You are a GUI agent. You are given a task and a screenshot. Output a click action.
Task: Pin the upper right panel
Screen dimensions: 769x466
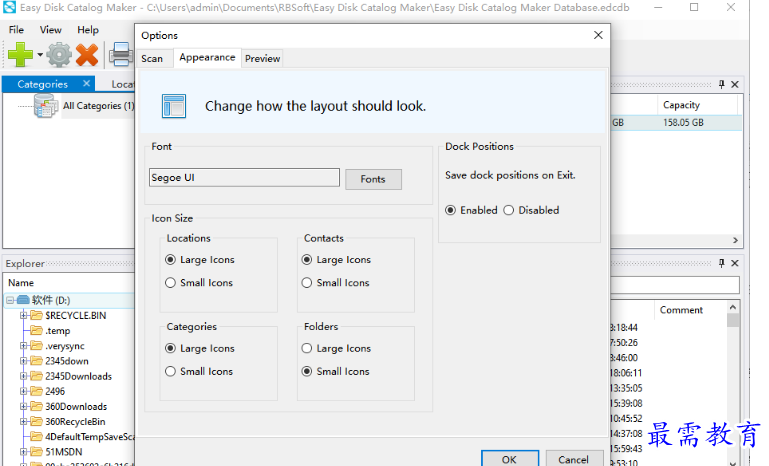tap(721, 84)
